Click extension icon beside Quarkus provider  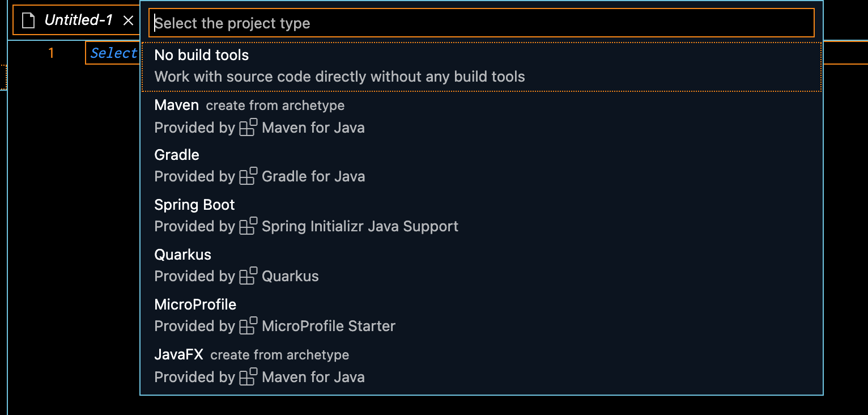[248, 276]
